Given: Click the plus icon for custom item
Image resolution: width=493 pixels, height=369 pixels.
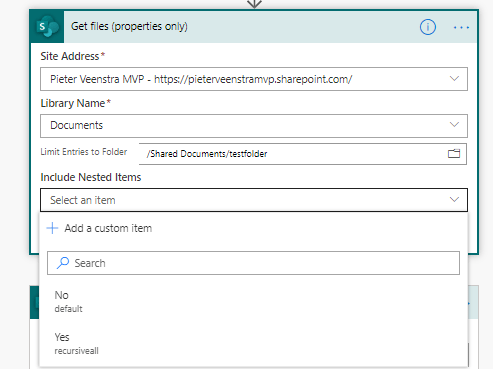Looking at the screenshot, I should click(x=52, y=228).
